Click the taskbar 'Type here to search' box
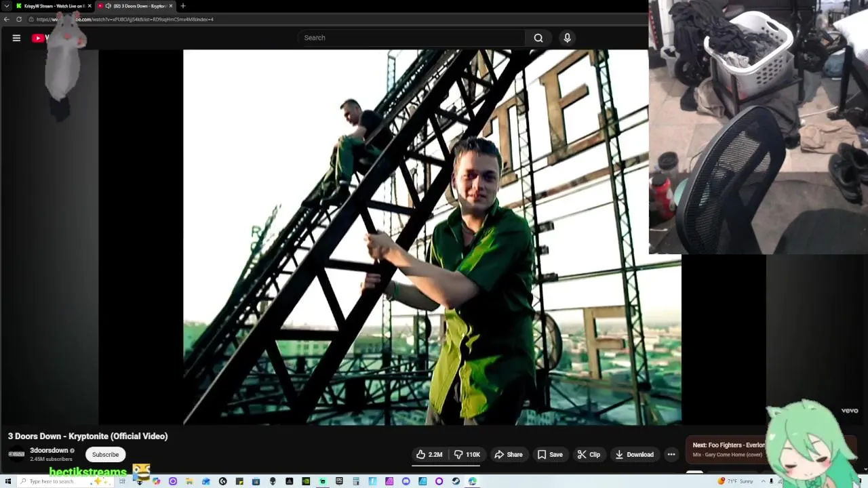 point(65,481)
